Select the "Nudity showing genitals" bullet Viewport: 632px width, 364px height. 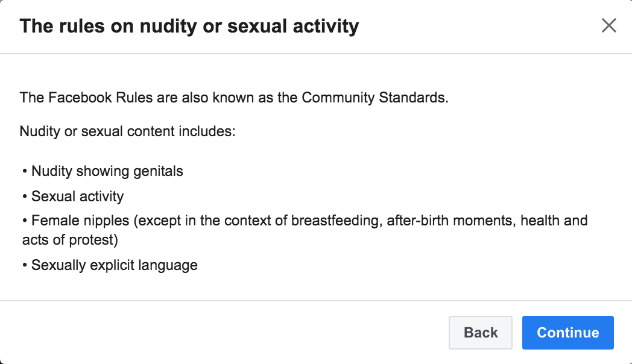(x=107, y=171)
